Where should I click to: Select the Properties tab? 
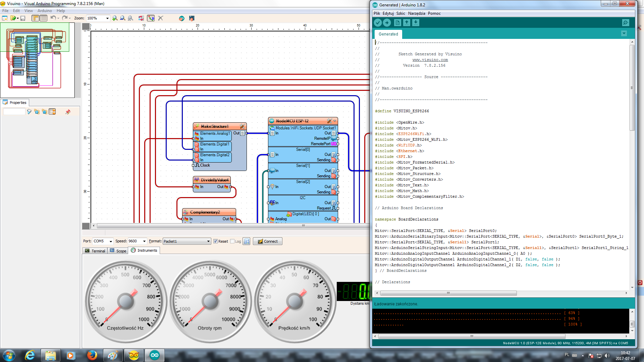[x=15, y=103]
